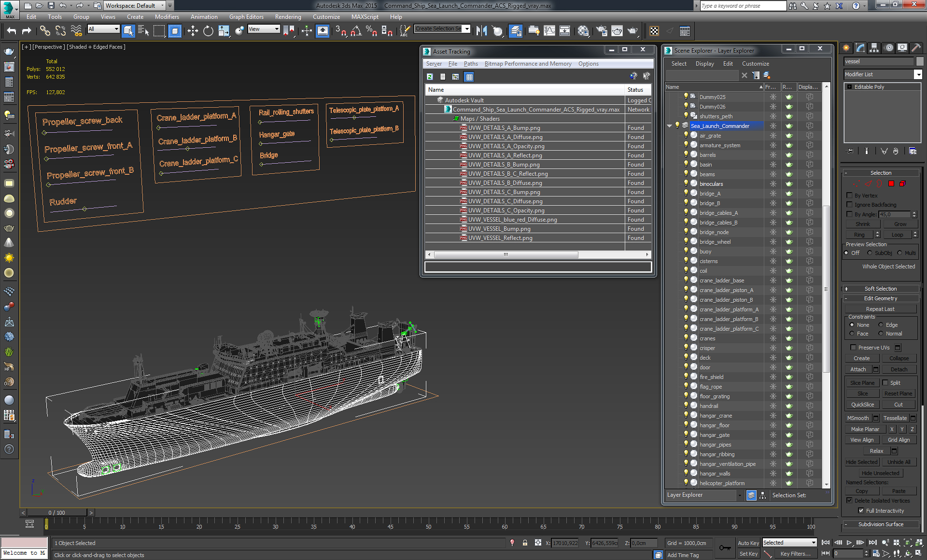Activate the Select and Rotate tool
The height and width of the screenshot is (560, 927).
coord(208,31)
